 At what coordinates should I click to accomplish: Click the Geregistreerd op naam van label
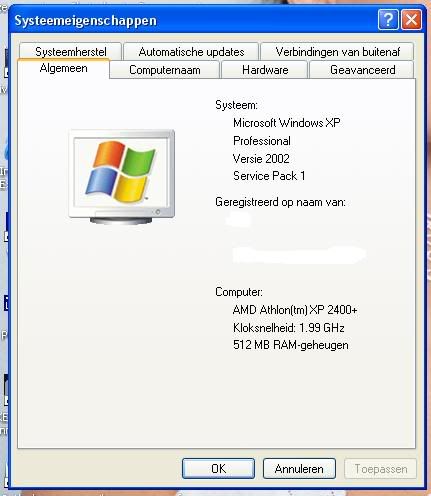click(x=280, y=202)
